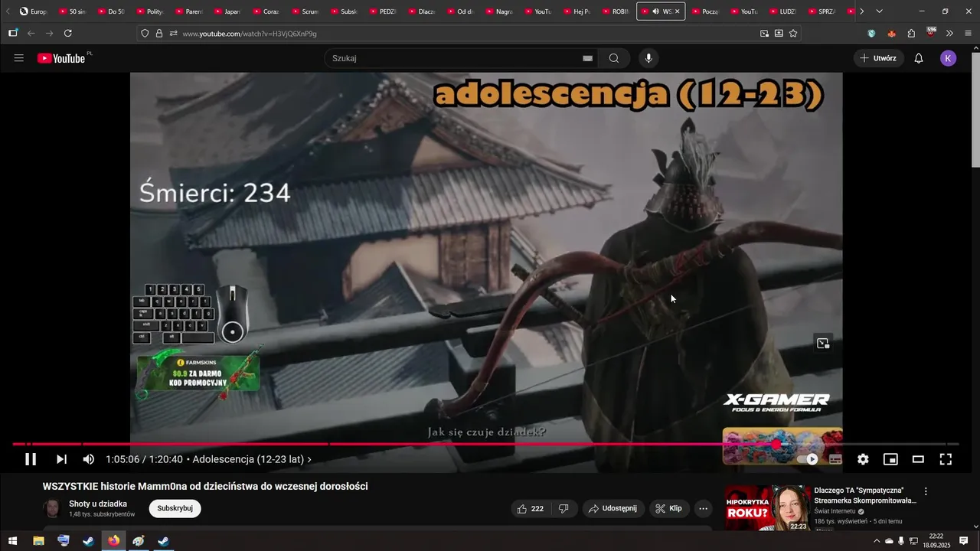Click the Shoty u dziadka channel avatar
The height and width of the screenshot is (551, 980).
pos(52,508)
